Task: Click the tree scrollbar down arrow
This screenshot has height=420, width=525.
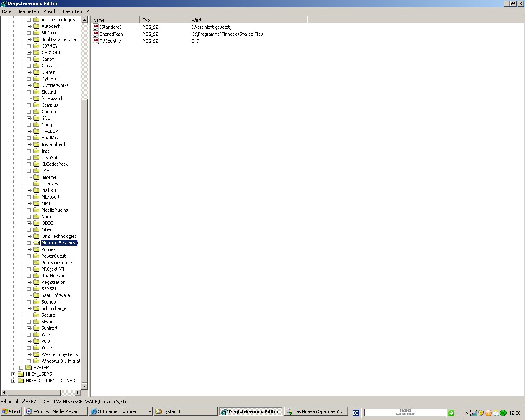Action: (x=84, y=386)
